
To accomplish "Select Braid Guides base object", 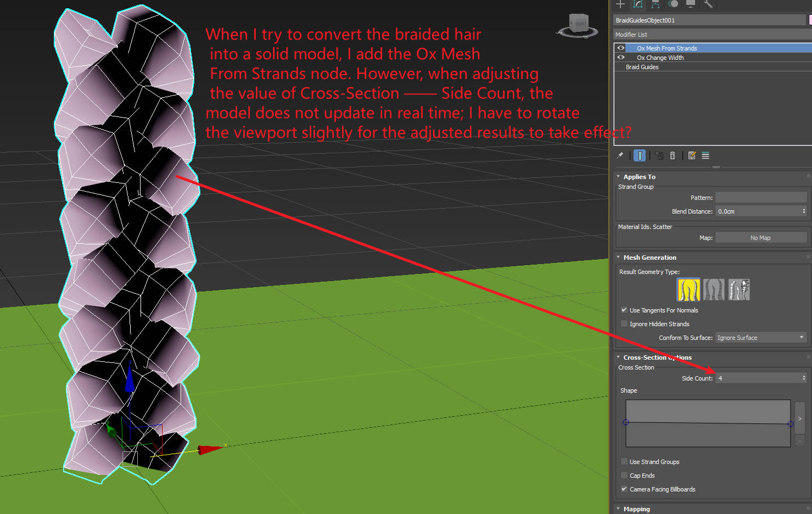I will (x=642, y=67).
